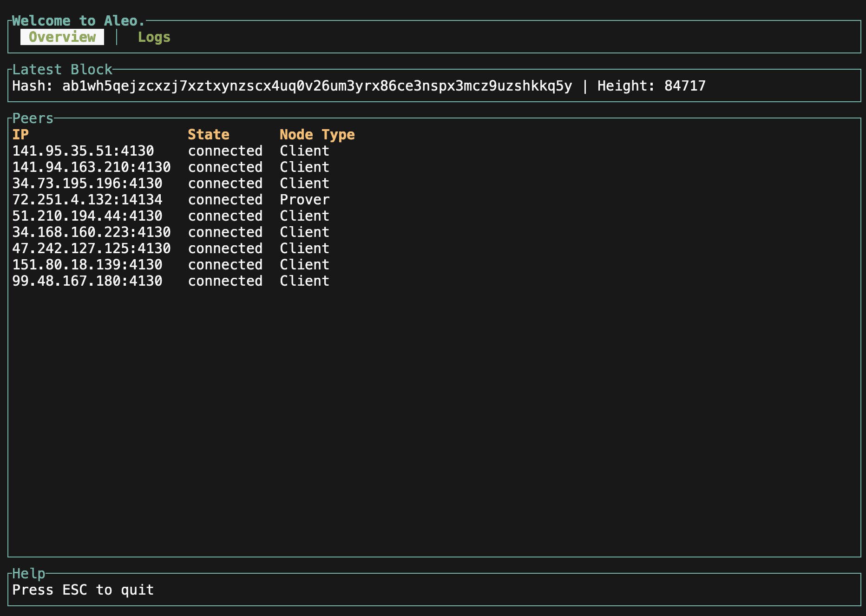Switch to the Logs tab
The image size is (866, 616).
click(x=154, y=37)
